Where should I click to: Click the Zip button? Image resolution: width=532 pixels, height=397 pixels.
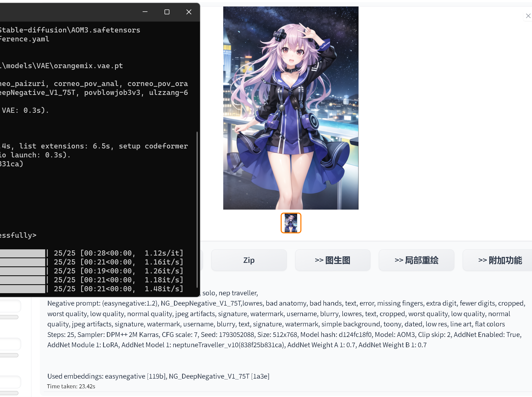[249, 260]
